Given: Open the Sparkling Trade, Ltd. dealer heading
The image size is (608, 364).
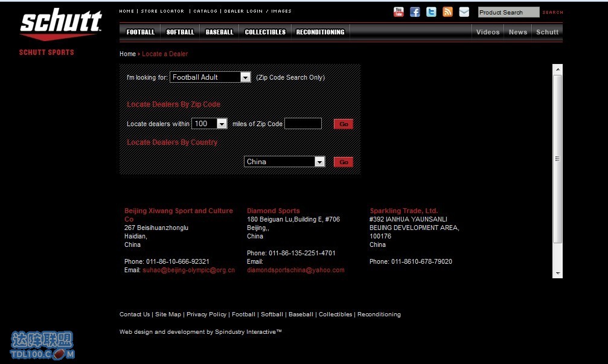Looking at the screenshot, I should coord(404,211).
